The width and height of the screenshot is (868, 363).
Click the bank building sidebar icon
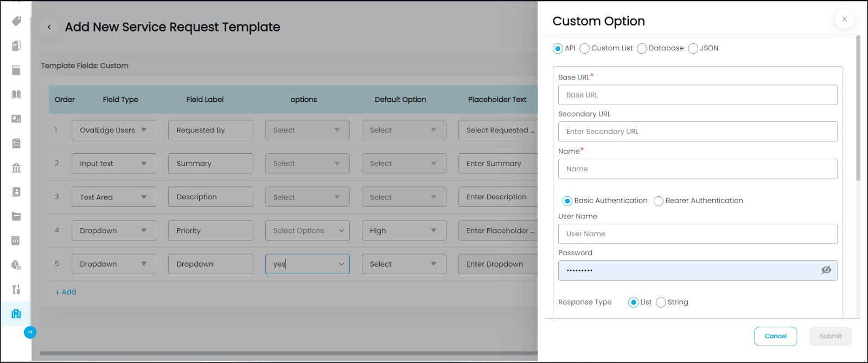(x=16, y=167)
